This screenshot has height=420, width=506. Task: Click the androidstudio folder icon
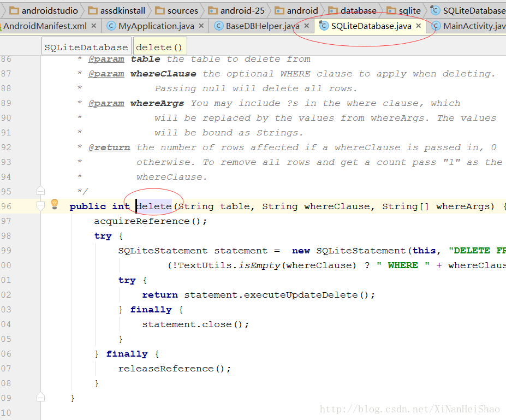point(14,11)
